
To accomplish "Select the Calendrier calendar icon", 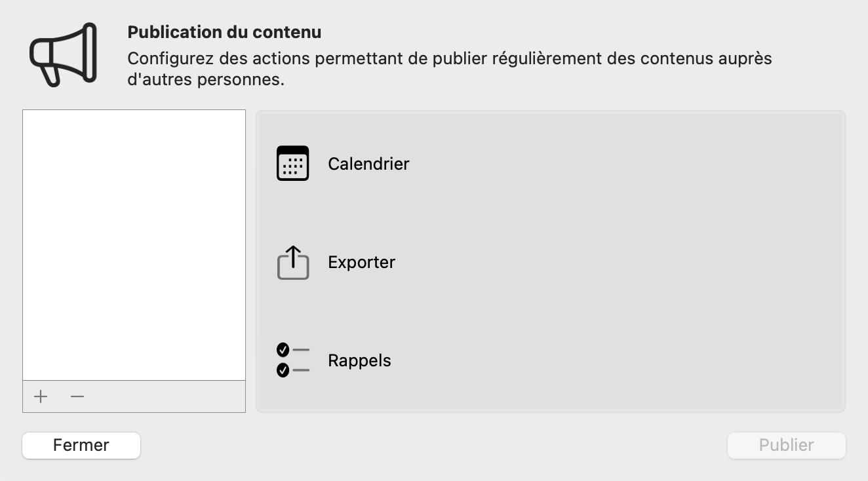I will coord(292,163).
